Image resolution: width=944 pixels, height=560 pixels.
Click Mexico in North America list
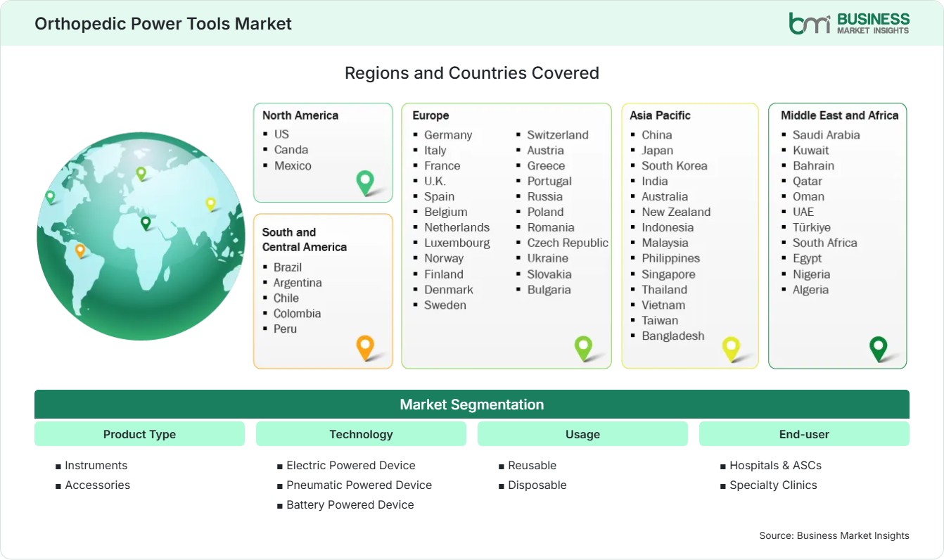coord(293,165)
